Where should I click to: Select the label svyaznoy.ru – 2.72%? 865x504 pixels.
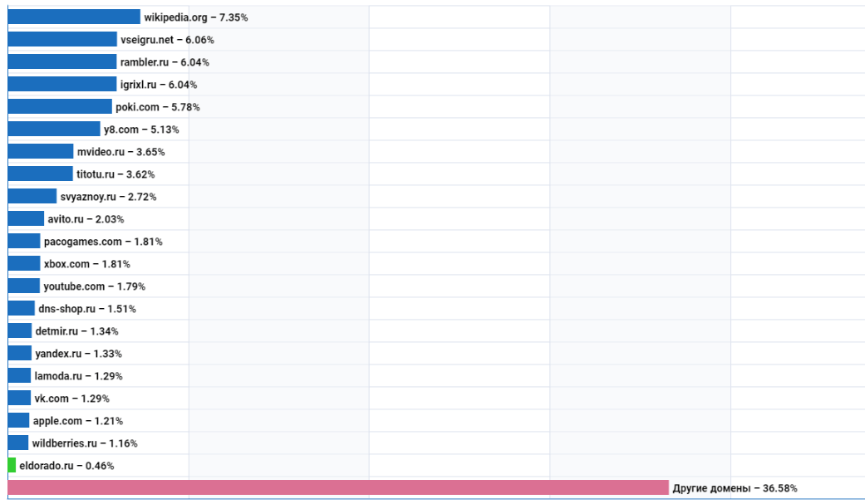pyautogui.click(x=108, y=197)
